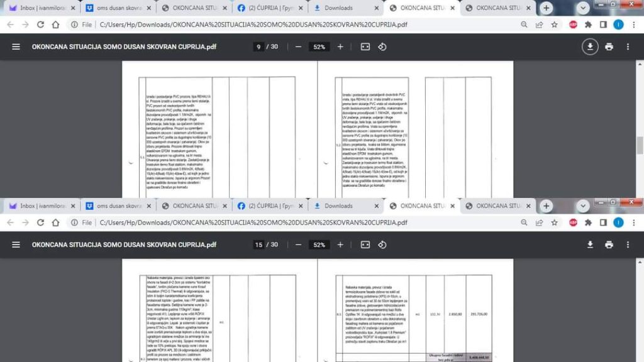Open the ABP extension icon in page 15 window
Viewport: 644px width, 362px height.
click(573, 222)
